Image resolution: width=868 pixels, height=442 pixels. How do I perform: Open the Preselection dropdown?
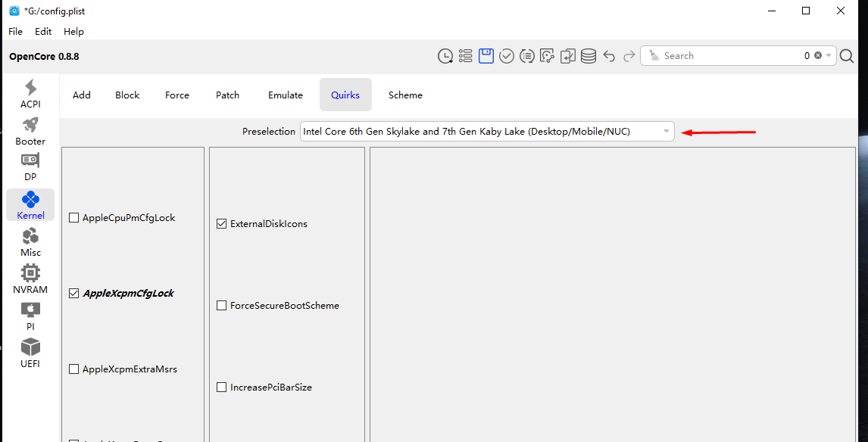(x=487, y=132)
